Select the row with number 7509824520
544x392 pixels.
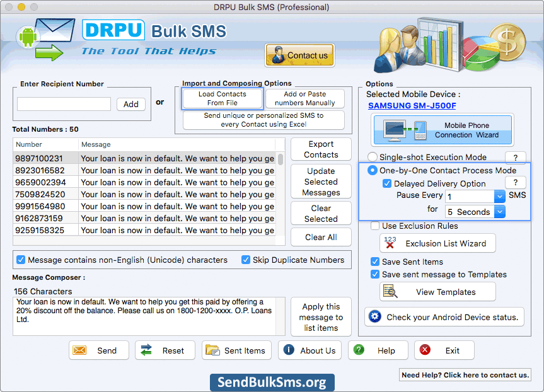pyautogui.click(x=145, y=194)
